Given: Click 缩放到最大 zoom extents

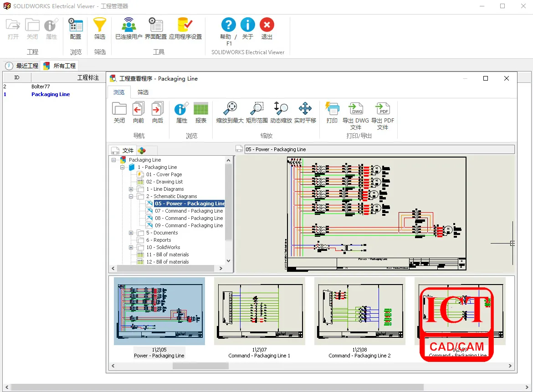Looking at the screenshot, I should point(230,113).
